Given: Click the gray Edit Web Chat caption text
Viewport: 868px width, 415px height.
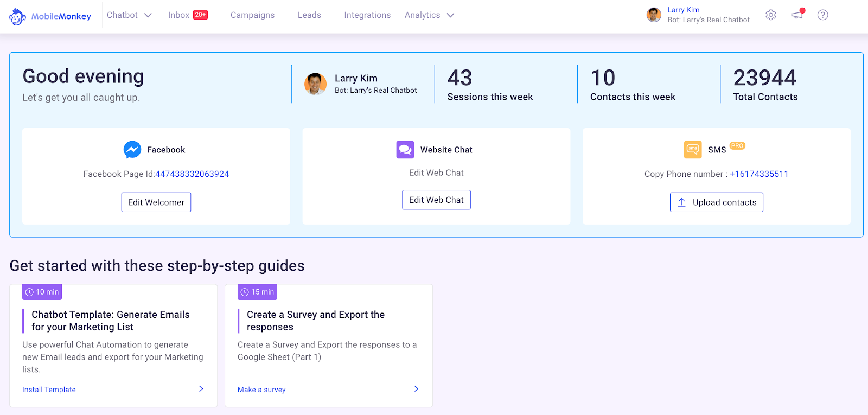Looking at the screenshot, I should click(436, 173).
